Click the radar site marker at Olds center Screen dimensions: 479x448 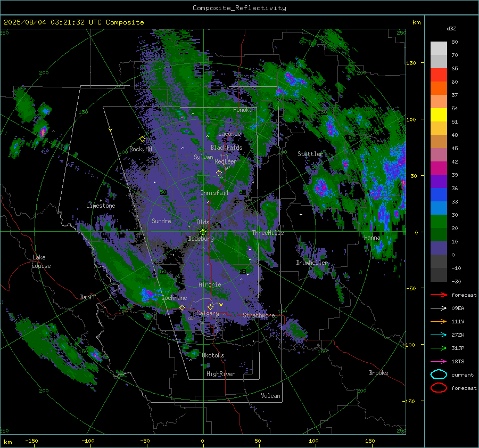(203, 232)
